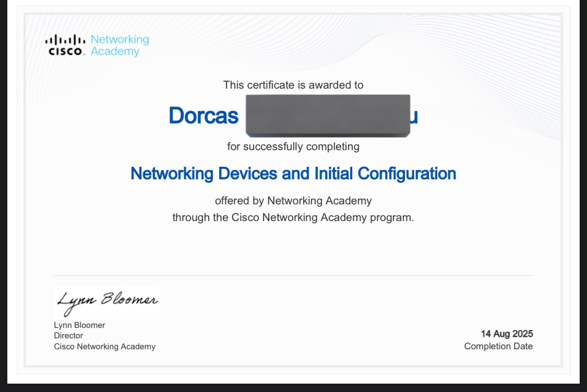Click the light-blue "Networking Academy" logo text

120,45
